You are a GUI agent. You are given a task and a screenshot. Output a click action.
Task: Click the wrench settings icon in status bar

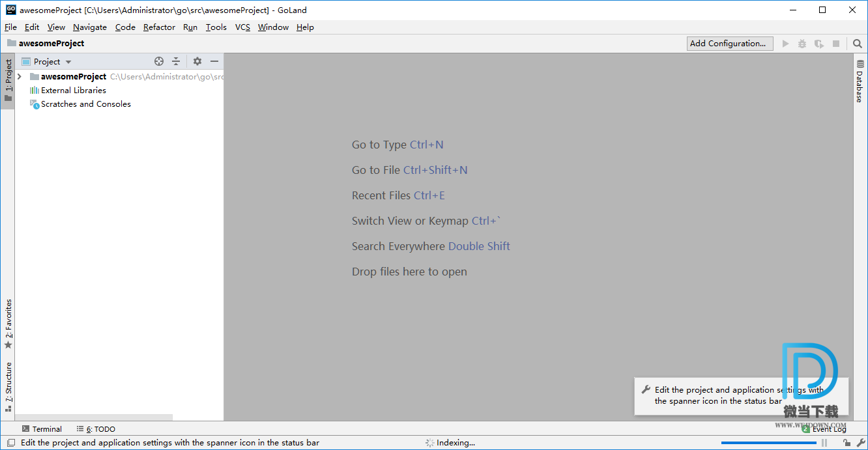click(860, 443)
